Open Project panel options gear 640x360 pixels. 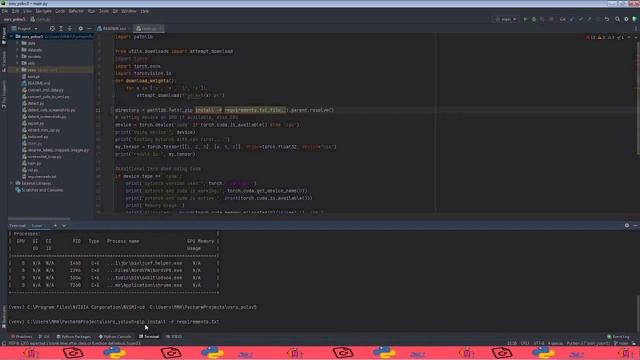pyautogui.click(x=80, y=29)
